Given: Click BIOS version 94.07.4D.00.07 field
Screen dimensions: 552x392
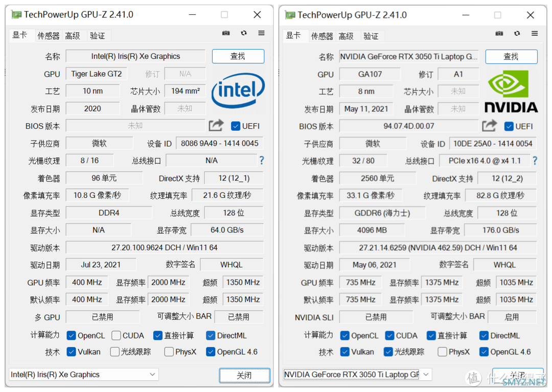Looking at the screenshot, I should (x=409, y=126).
